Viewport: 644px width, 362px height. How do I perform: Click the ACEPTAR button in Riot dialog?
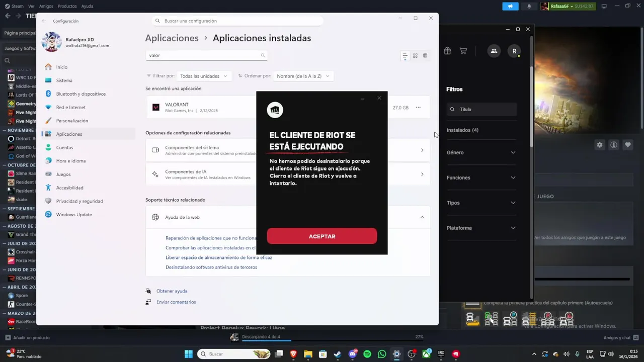click(322, 236)
